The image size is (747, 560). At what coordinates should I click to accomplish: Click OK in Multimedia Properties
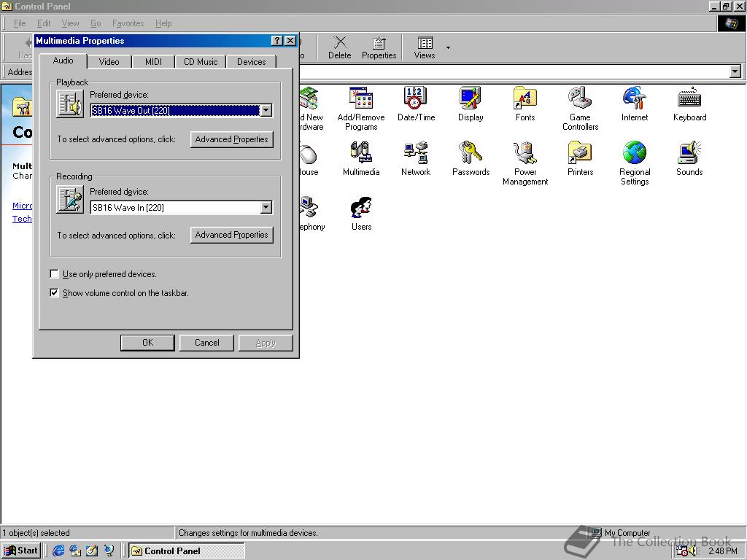(x=147, y=343)
